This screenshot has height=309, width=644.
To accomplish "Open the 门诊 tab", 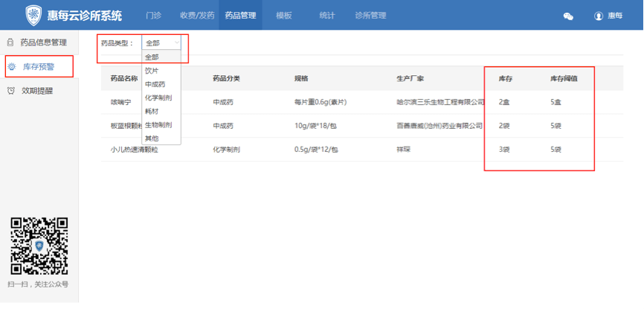I will (154, 16).
